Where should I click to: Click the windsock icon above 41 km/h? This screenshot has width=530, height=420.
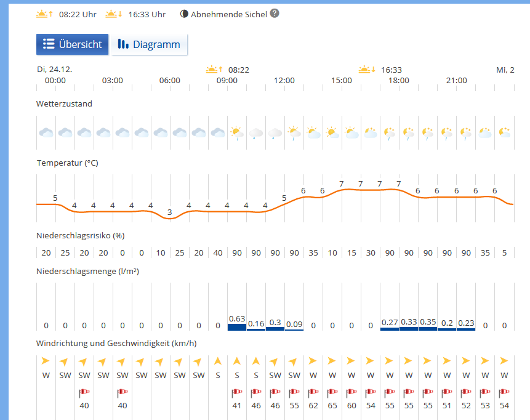(x=237, y=392)
